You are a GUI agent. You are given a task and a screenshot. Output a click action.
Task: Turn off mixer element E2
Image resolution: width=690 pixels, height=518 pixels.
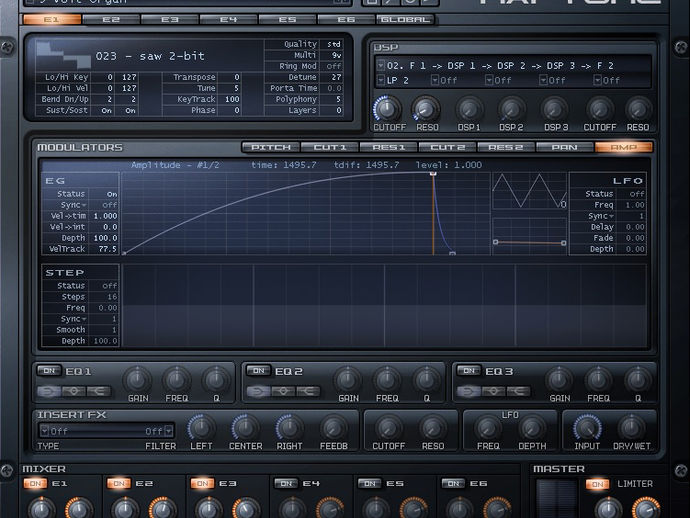point(118,484)
